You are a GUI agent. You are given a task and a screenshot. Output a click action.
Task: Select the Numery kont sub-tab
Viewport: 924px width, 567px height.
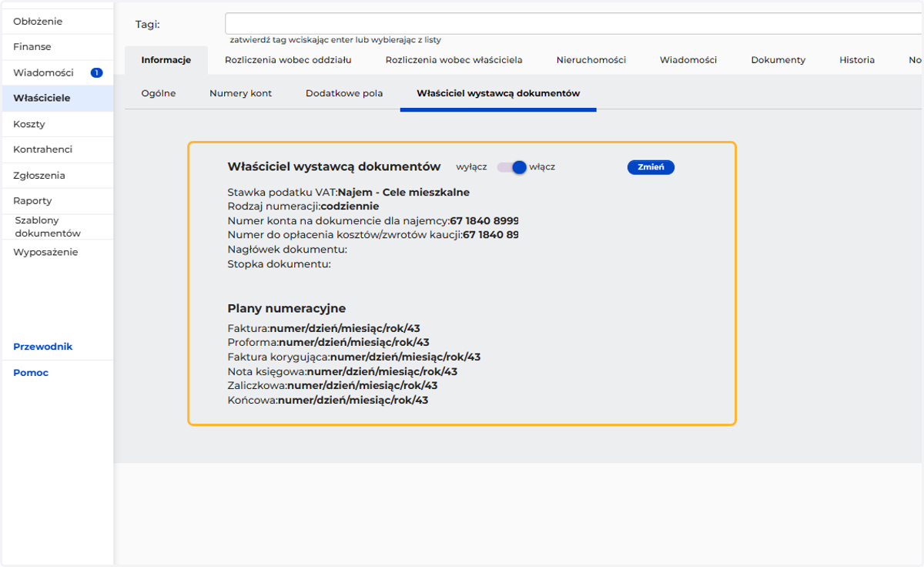(240, 93)
